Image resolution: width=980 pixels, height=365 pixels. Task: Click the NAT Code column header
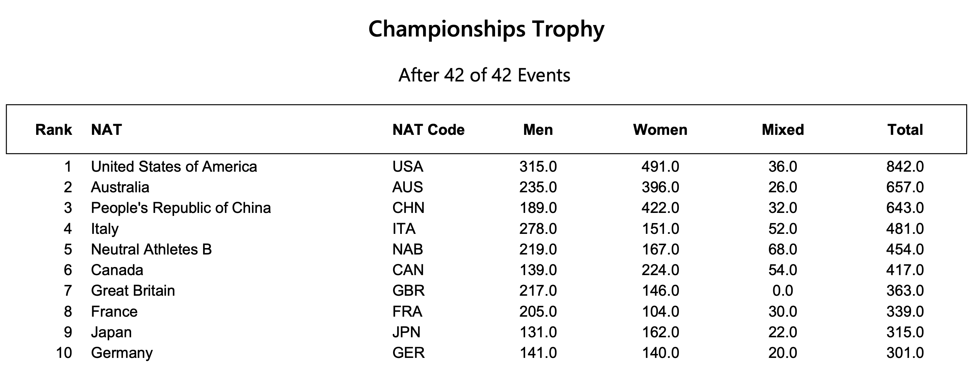click(x=428, y=130)
